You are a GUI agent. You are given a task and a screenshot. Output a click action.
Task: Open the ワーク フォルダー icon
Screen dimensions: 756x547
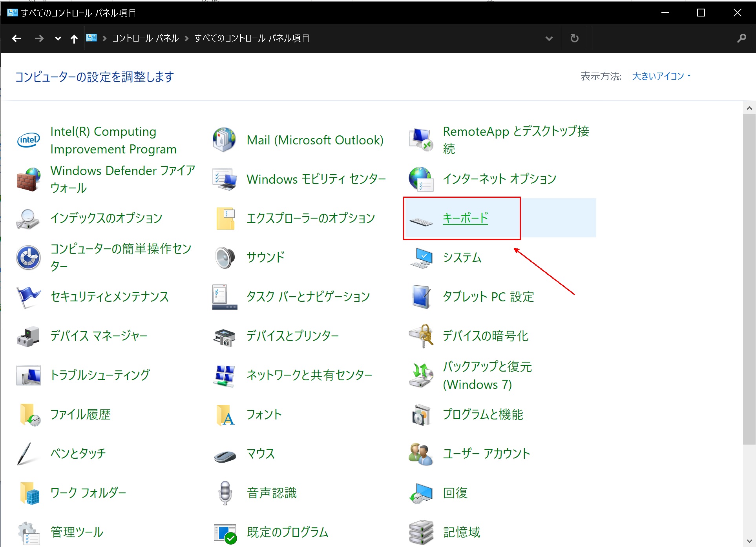(29, 493)
